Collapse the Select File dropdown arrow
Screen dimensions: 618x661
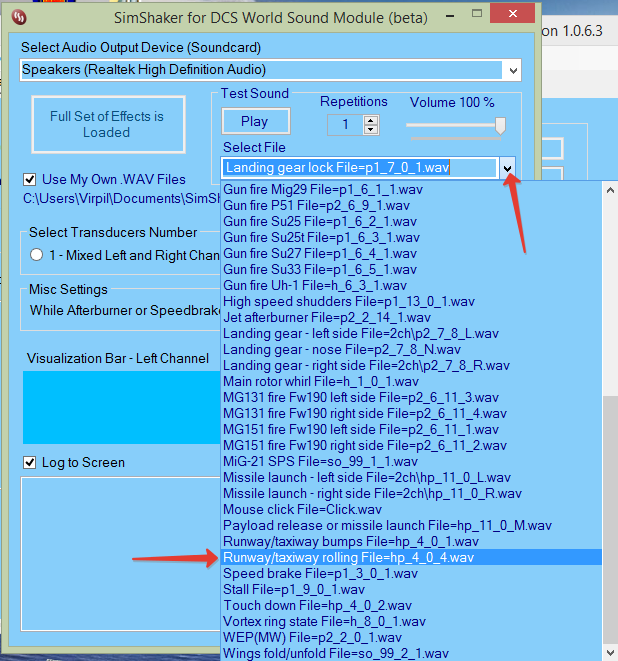point(508,168)
